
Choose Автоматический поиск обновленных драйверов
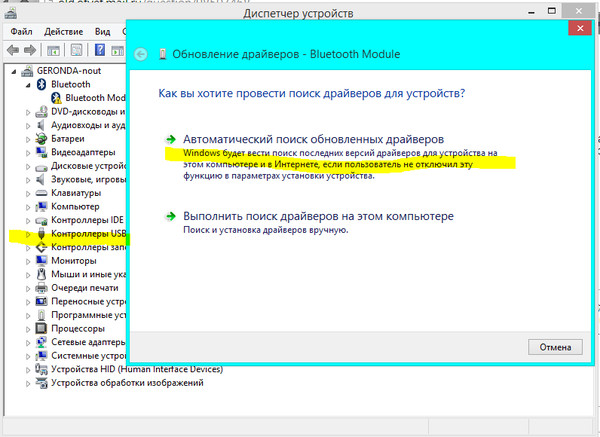tap(313, 139)
